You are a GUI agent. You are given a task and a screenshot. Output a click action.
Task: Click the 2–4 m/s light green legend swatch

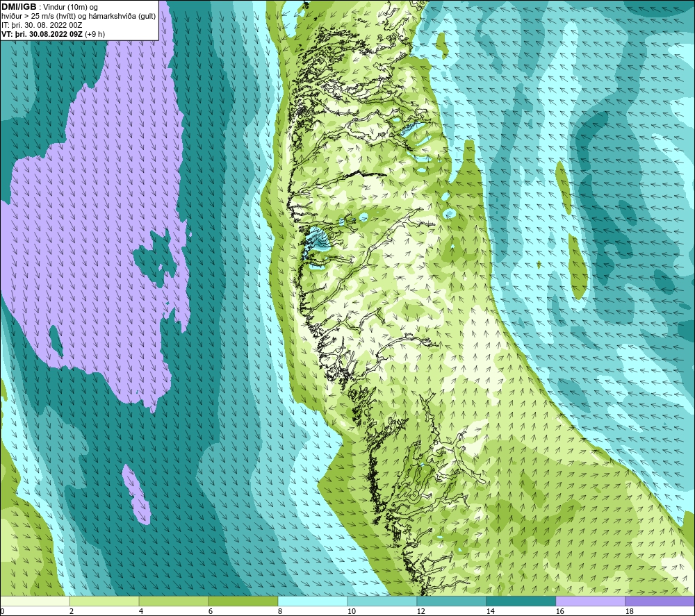[104, 601]
